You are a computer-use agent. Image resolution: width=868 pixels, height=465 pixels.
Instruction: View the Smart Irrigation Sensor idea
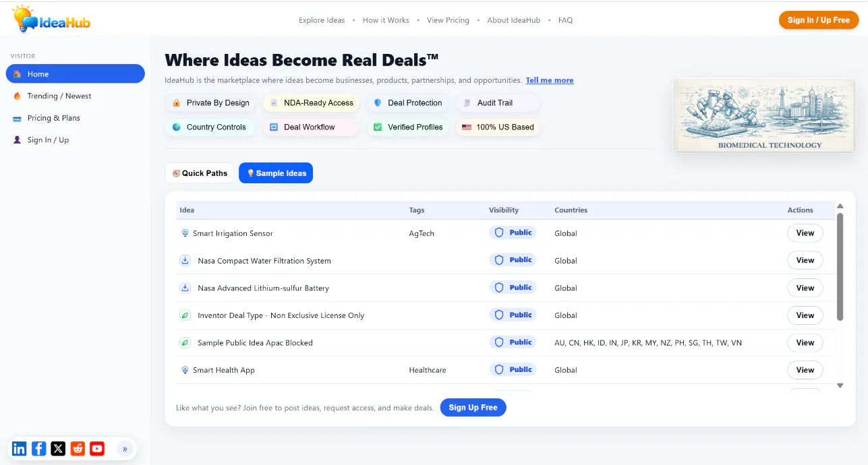[805, 233]
